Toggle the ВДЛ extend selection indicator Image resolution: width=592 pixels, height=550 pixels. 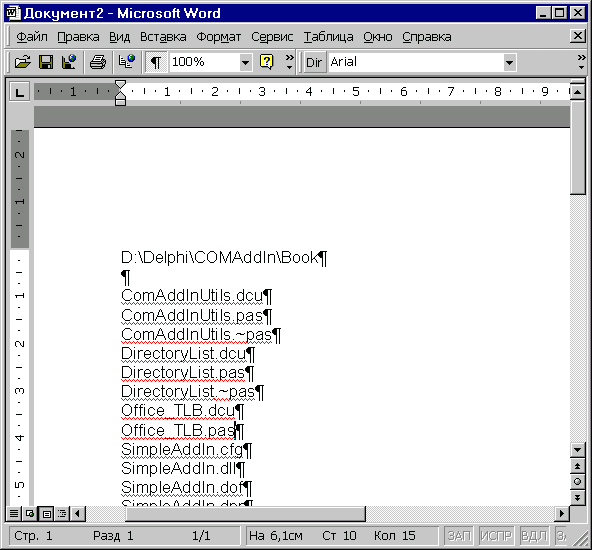(534, 536)
